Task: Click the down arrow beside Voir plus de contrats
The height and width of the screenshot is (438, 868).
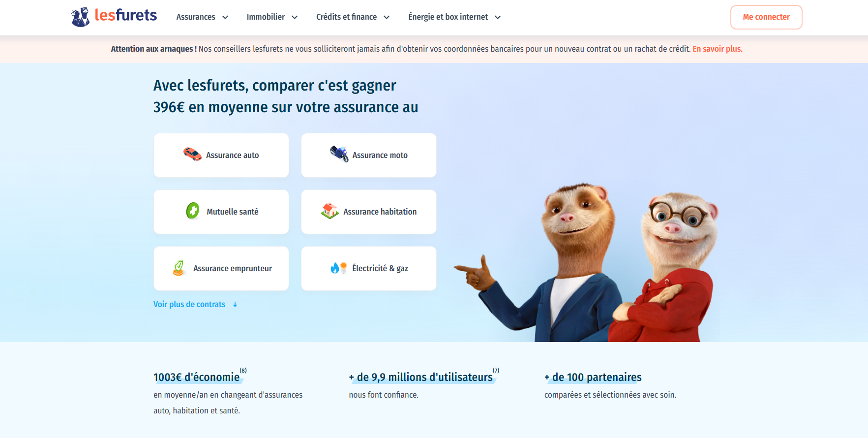Action: tap(235, 305)
